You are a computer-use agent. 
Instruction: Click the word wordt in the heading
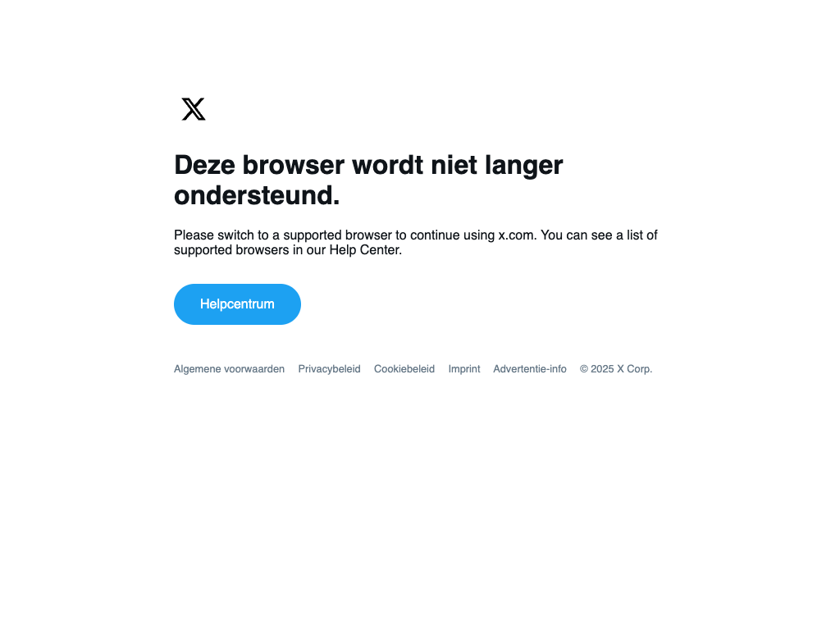click(388, 165)
